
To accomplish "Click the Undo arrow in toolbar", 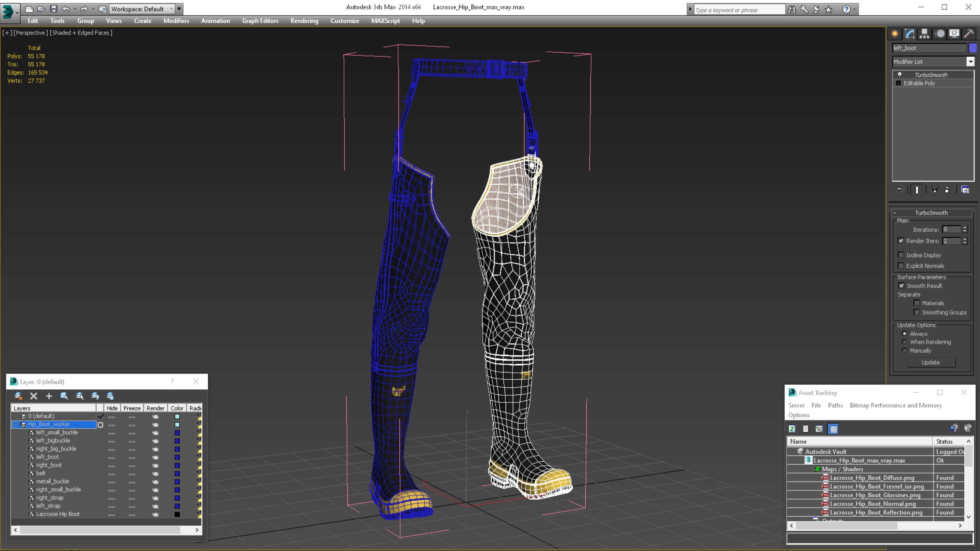I will pos(66,9).
